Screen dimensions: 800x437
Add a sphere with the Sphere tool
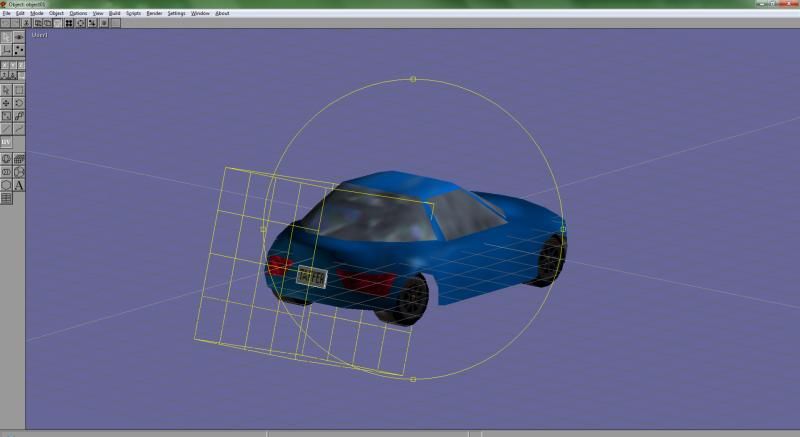coord(6,159)
